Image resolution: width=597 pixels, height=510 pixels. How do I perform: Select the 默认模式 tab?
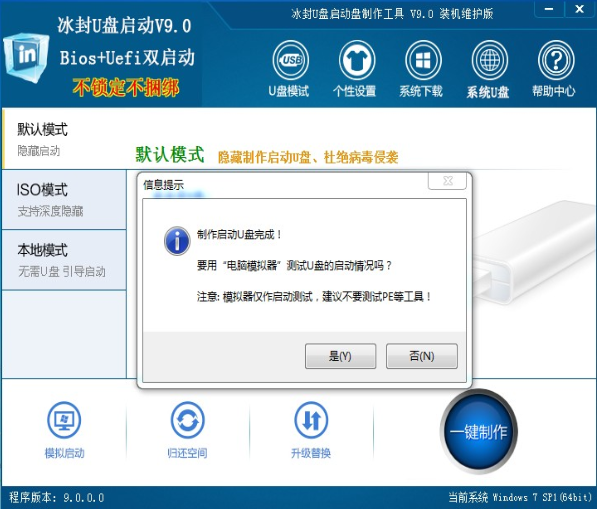(x=64, y=139)
